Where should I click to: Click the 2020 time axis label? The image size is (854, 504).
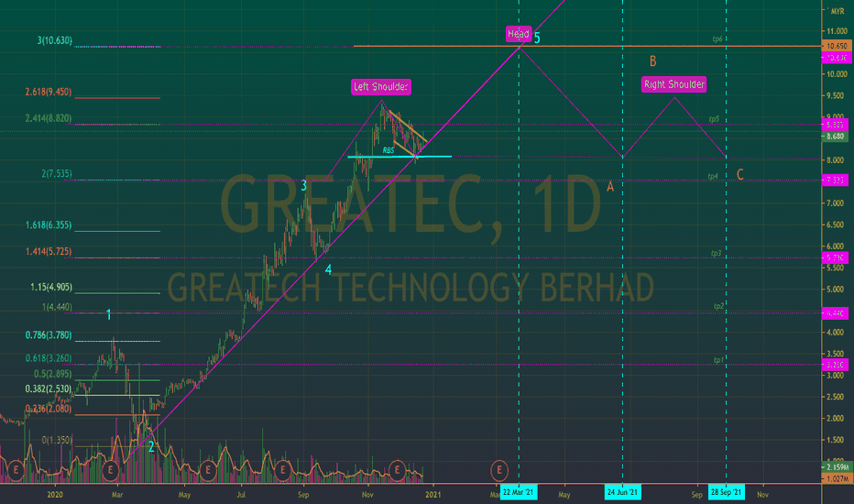[55, 495]
